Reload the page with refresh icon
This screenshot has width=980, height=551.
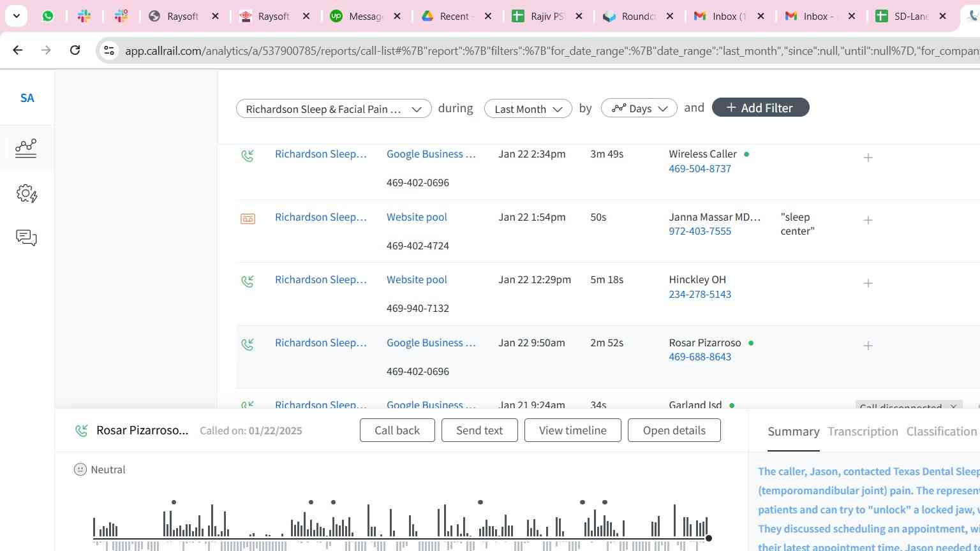point(75,50)
